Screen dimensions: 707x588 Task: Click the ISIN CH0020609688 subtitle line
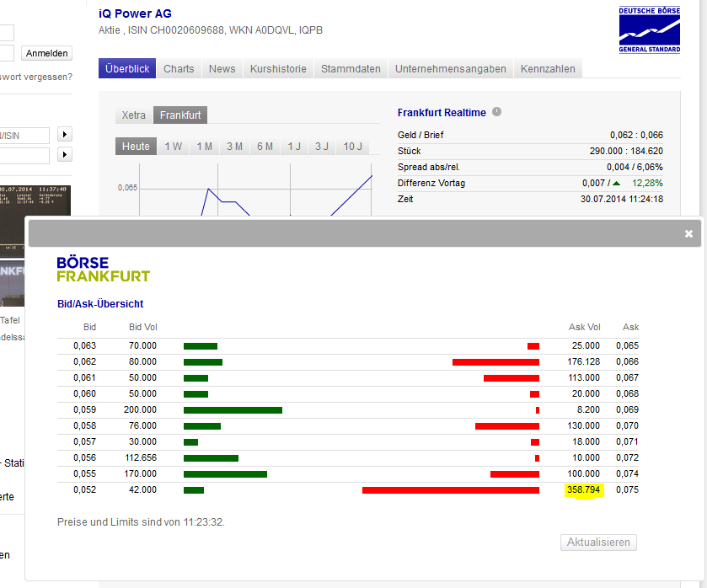coord(211,30)
